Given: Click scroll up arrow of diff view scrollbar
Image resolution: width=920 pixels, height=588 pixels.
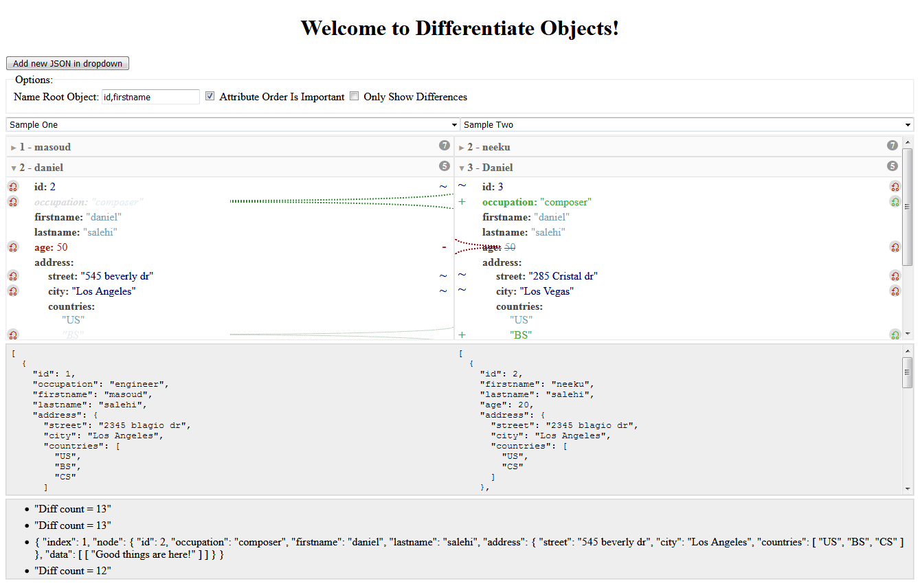Looking at the screenshot, I should (908, 142).
